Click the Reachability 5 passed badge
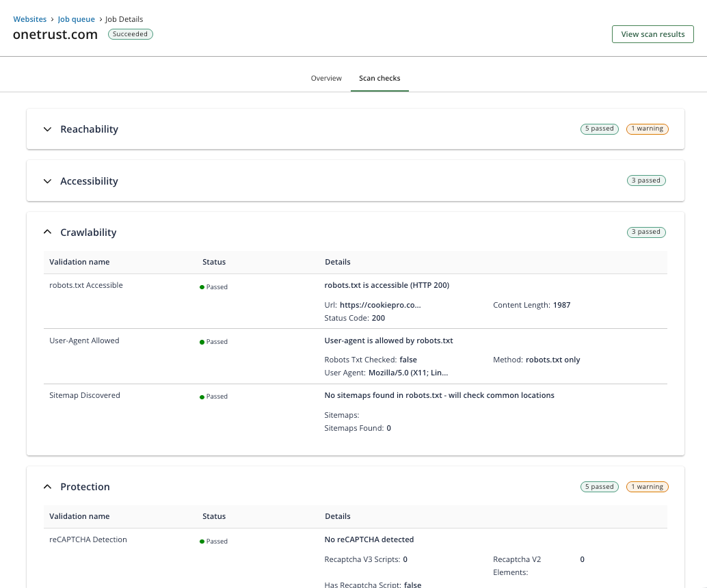The height and width of the screenshot is (588, 707). (599, 129)
